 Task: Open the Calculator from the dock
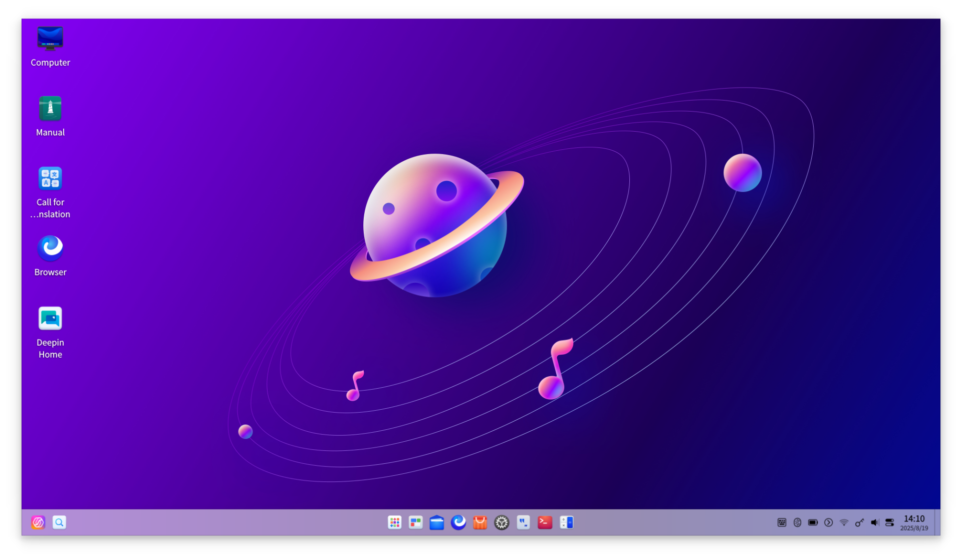(567, 522)
